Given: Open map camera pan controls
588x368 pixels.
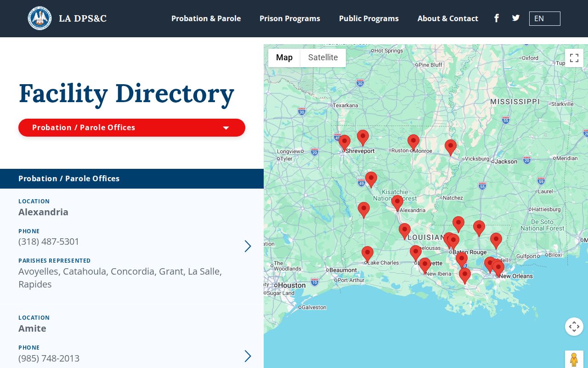Looking at the screenshot, I should 574,327.
